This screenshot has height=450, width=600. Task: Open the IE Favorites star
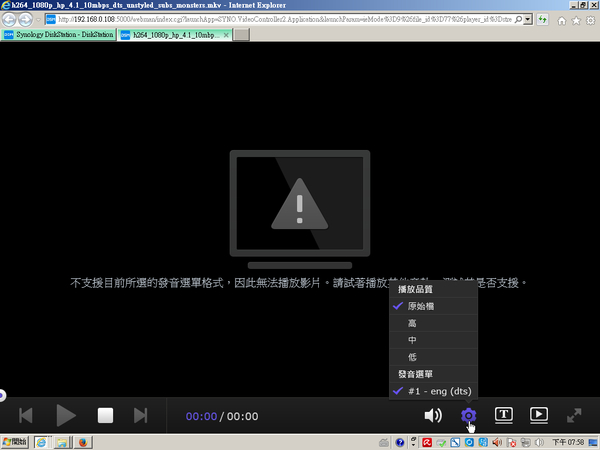point(576,21)
